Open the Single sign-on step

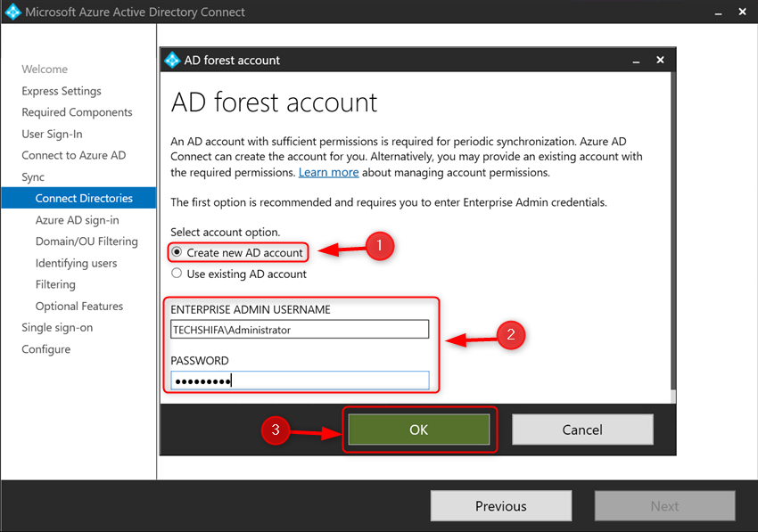pyautogui.click(x=57, y=327)
